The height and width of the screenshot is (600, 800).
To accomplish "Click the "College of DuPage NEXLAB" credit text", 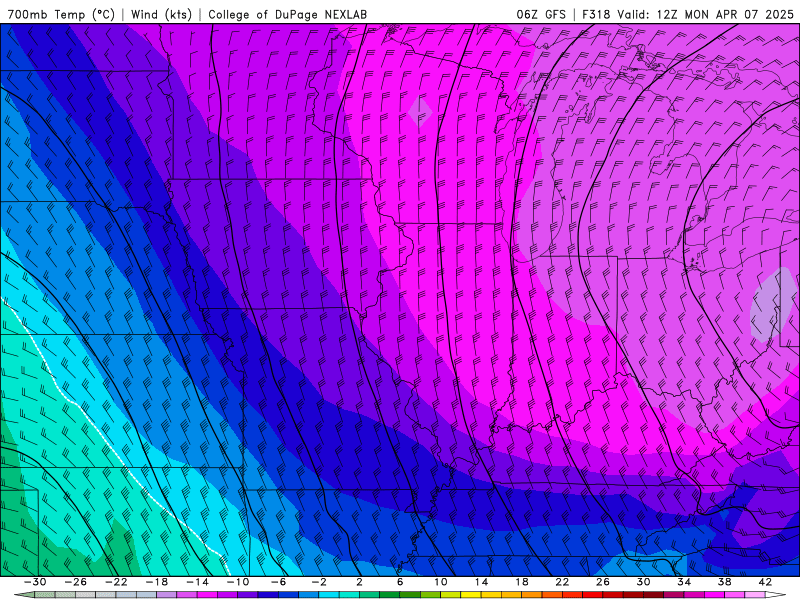I will 287,14.
